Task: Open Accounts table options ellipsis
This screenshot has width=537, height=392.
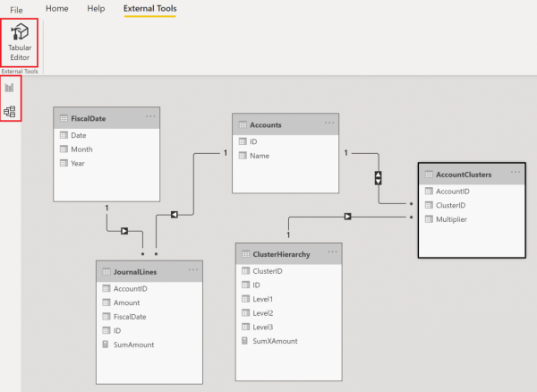Action: point(329,123)
